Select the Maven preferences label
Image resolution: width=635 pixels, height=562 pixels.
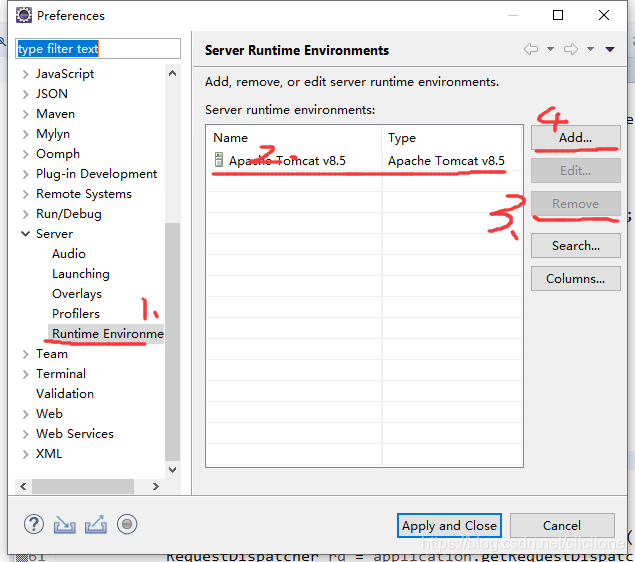pos(55,114)
